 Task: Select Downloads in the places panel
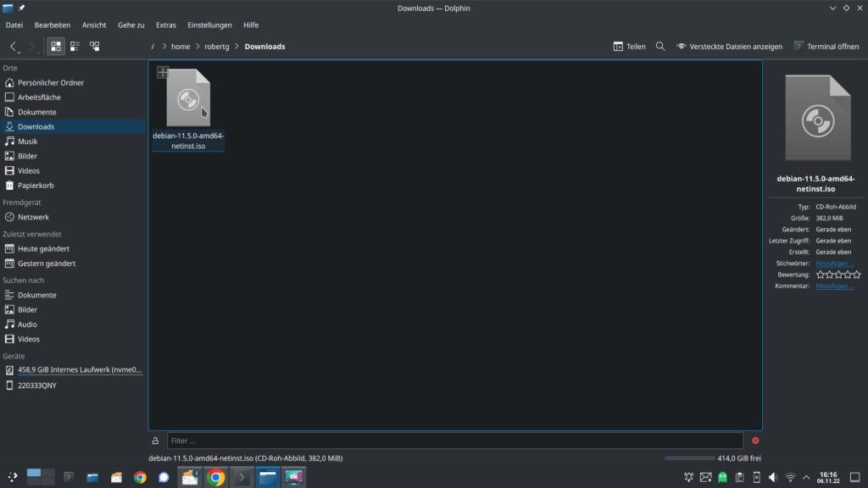click(73, 127)
